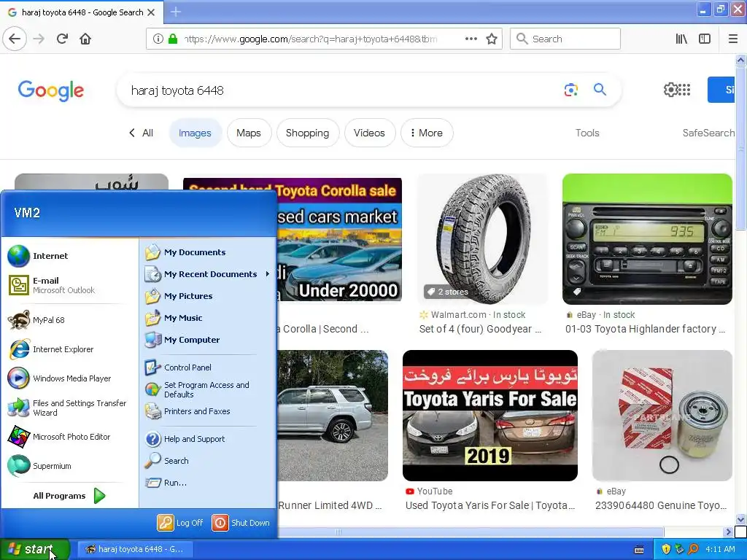Screen dimensions: 747x560
Task: Select the haraj toyota 6448 browser tab
Action: 82,12
